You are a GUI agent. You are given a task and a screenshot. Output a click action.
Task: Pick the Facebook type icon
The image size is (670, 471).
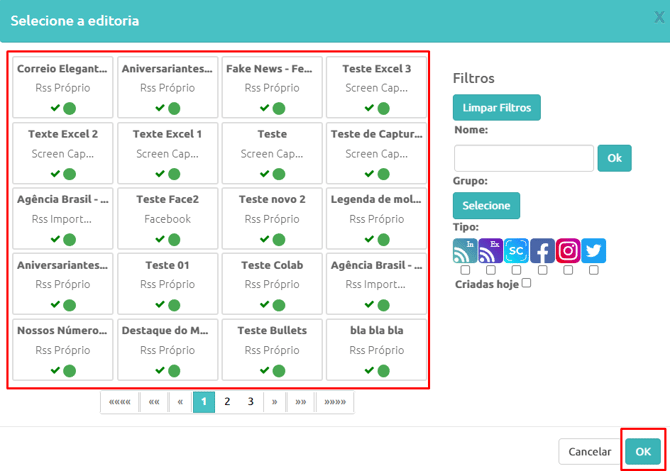[x=542, y=250]
